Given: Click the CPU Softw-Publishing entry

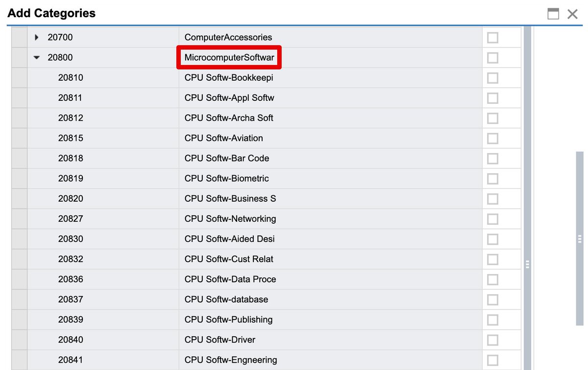Looking at the screenshot, I should point(228,320).
